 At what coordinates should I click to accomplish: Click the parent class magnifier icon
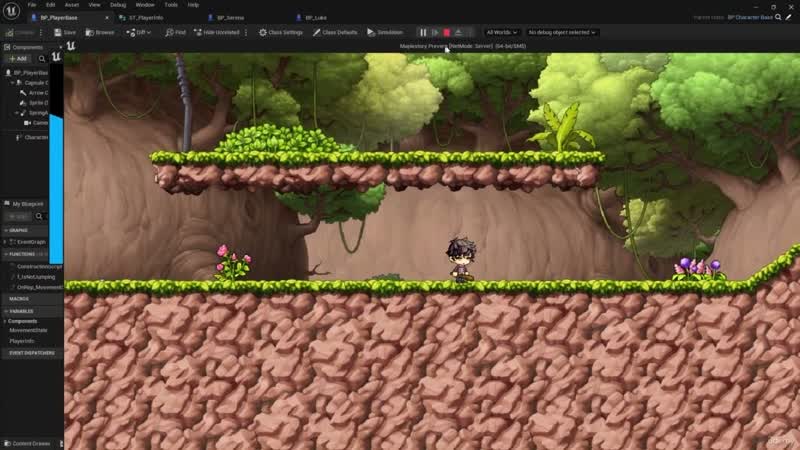(778, 17)
